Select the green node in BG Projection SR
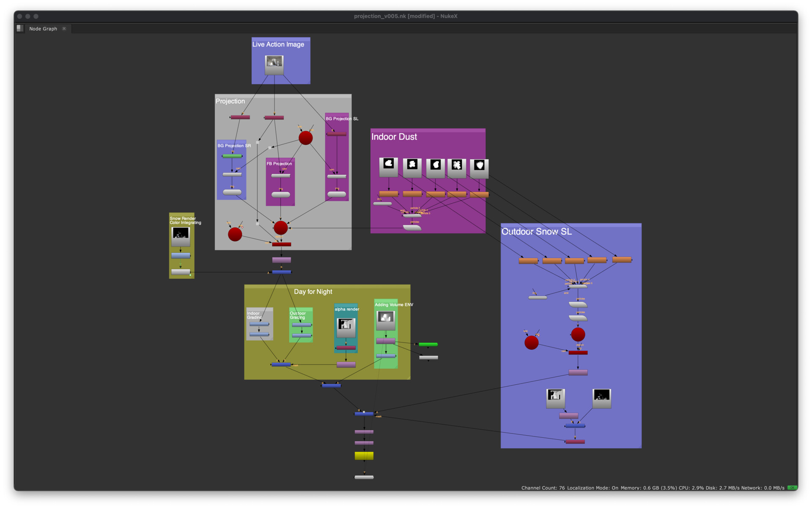This screenshot has height=508, width=812. click(x=232, y=156)
